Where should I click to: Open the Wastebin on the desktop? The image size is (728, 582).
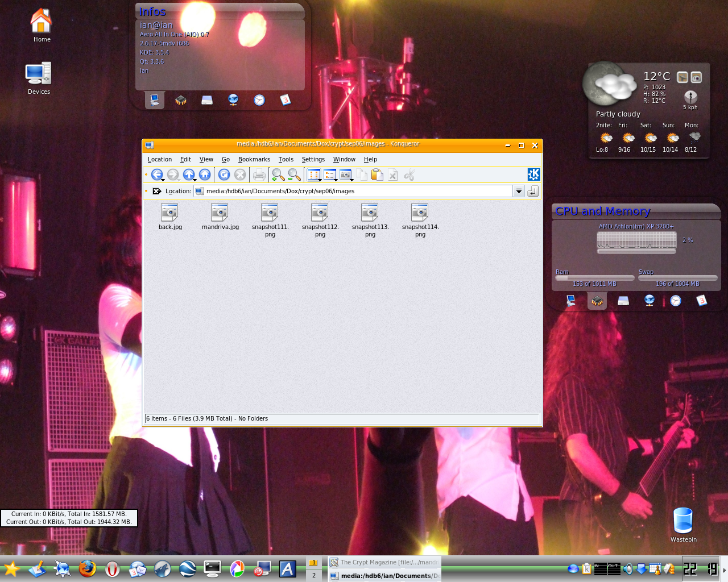pyautogui.click(x=682, y=522)
